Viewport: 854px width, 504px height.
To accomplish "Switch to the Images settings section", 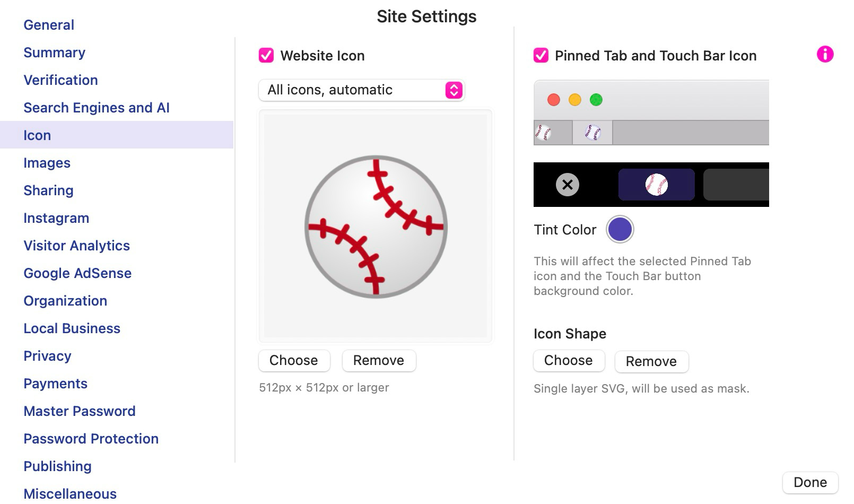I will 47,163.
